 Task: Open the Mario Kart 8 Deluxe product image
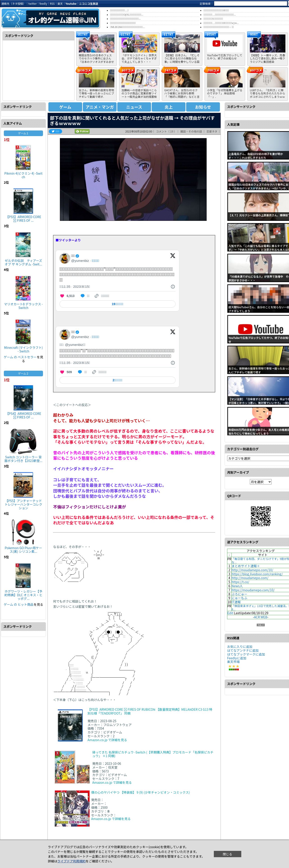coord(23,288)
